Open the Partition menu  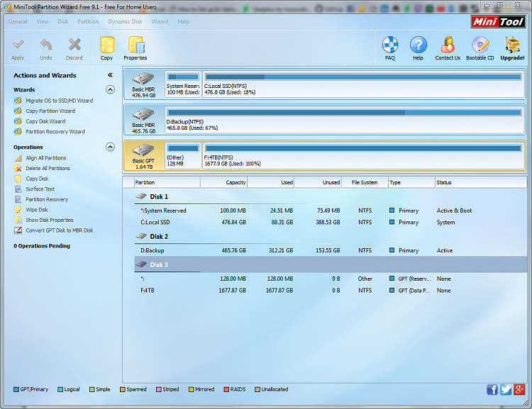[88, 21]
